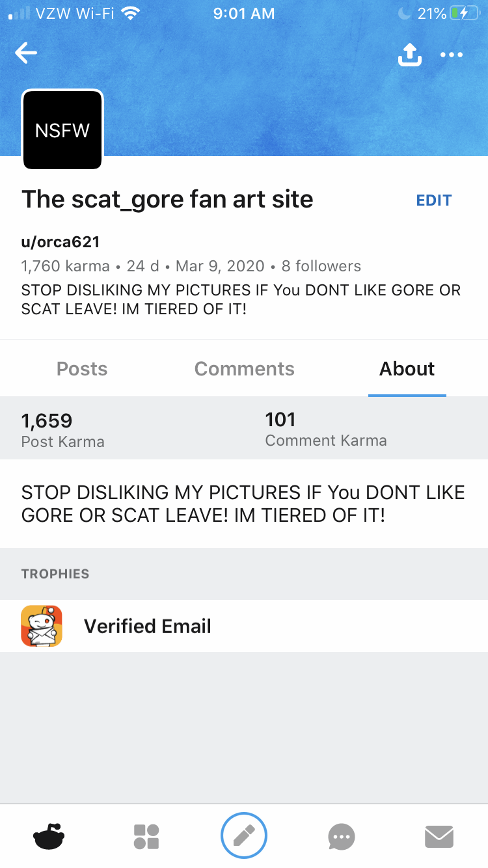
Task: Tap the u/orca621 username
Action: 61,243
